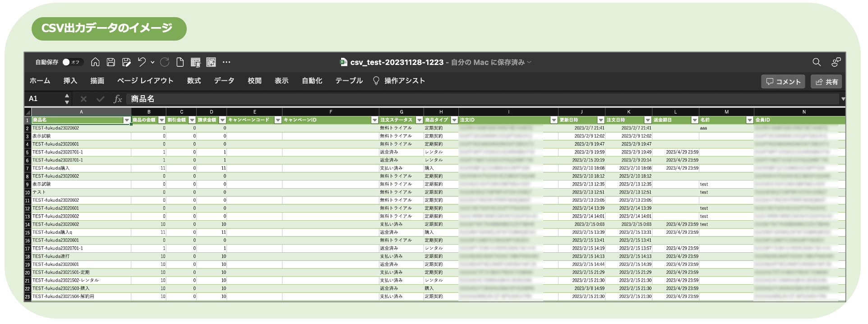Expand the formula bar with the right-end arrow

(x=842, y=99)
